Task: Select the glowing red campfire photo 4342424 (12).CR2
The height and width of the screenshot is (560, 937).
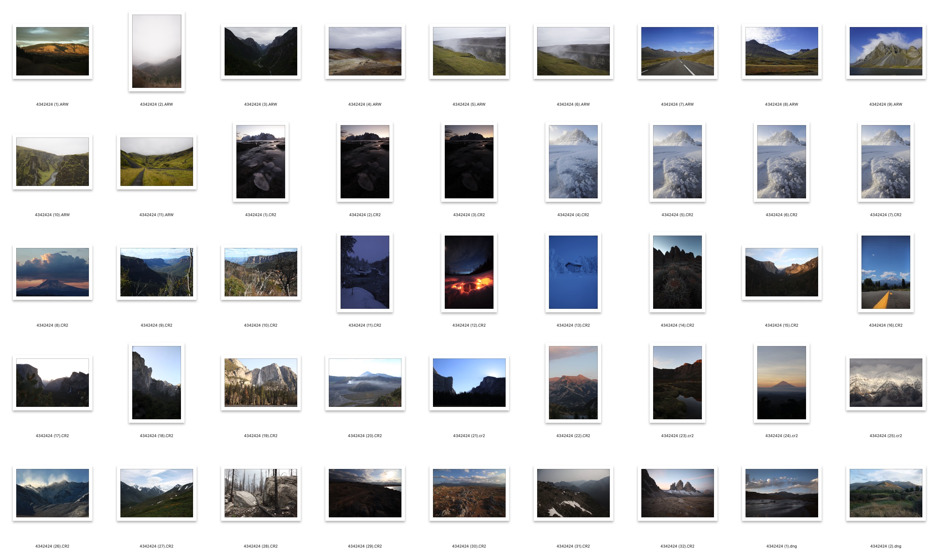Action: click(x=469, y=272)
